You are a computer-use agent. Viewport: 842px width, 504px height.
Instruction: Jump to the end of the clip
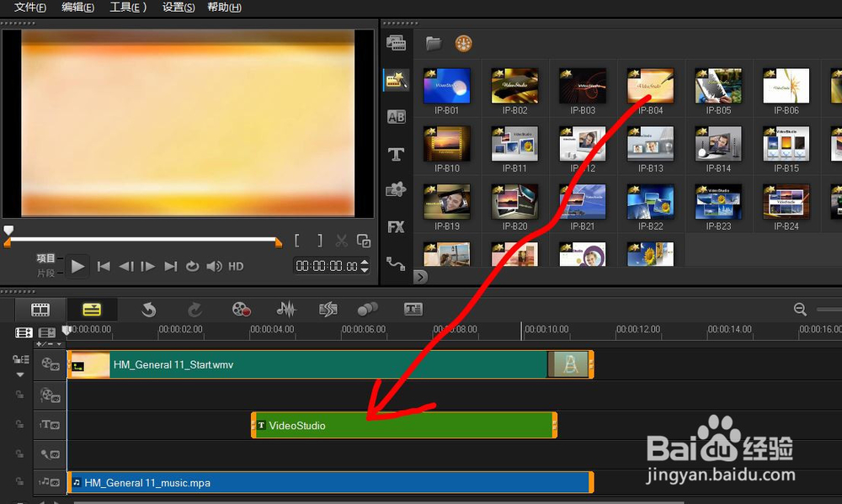pyautogui.click(x=171, y=266)
